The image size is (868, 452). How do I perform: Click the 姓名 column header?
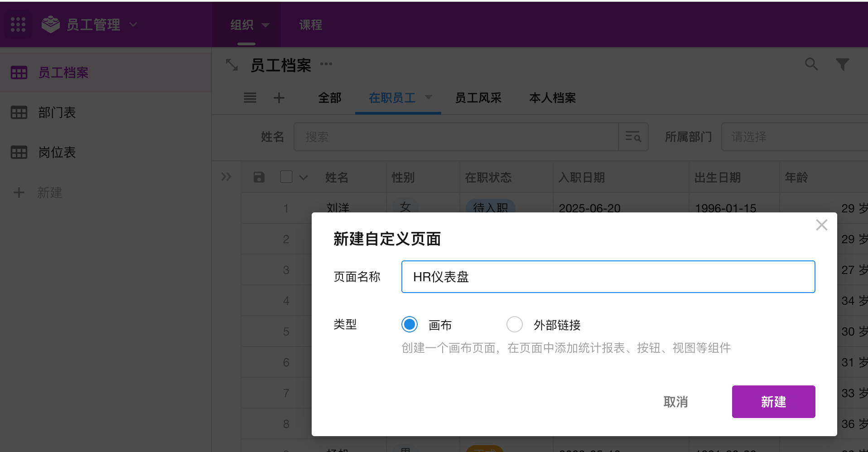337,178
